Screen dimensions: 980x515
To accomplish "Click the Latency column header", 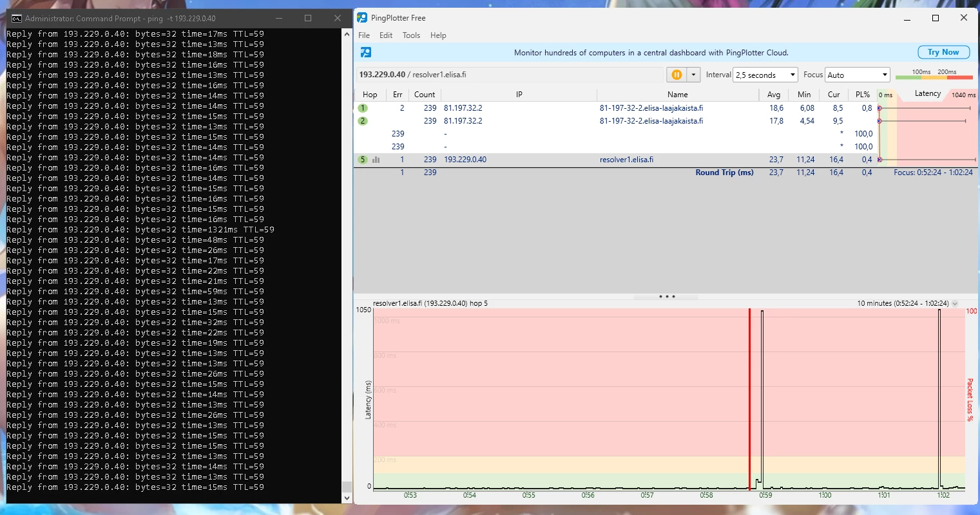I will (928, 94).
